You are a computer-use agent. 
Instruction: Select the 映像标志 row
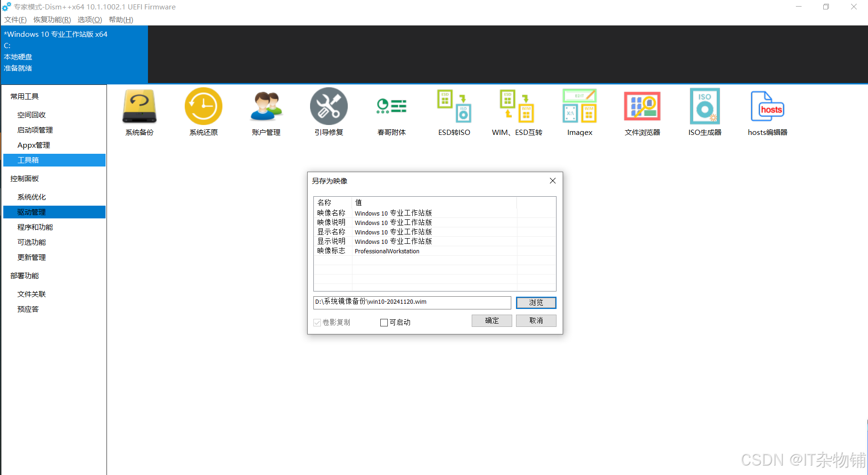(434, 251)
